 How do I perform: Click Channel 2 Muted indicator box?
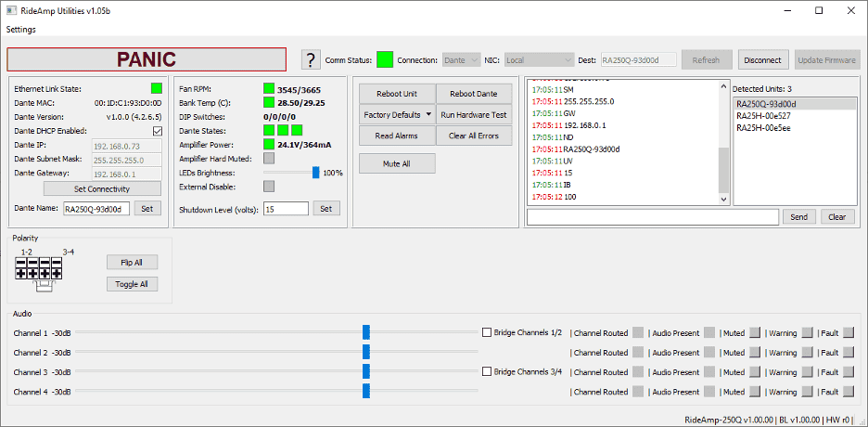(x=755, y=353)
